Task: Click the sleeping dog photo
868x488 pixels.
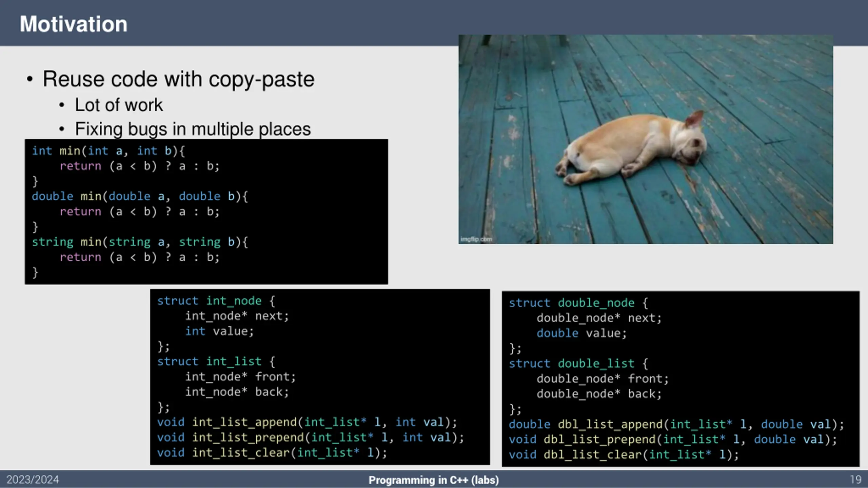Action: (646, 139)
